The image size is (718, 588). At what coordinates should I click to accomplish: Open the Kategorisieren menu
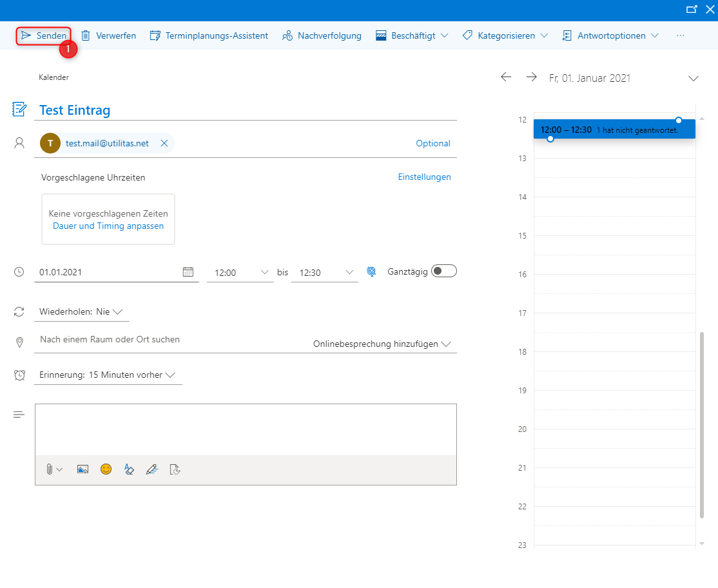coord(506,35)
